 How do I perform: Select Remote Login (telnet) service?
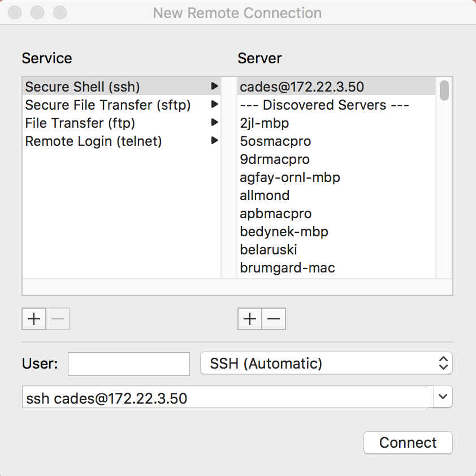tap(94, 141)
